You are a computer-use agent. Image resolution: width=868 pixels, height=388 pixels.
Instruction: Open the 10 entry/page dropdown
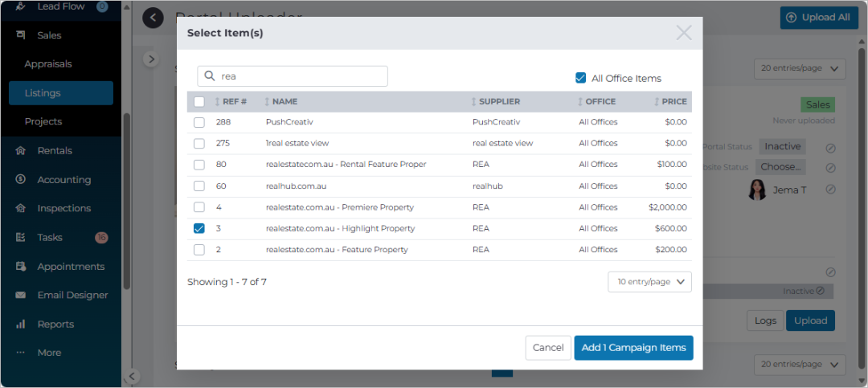650,282
